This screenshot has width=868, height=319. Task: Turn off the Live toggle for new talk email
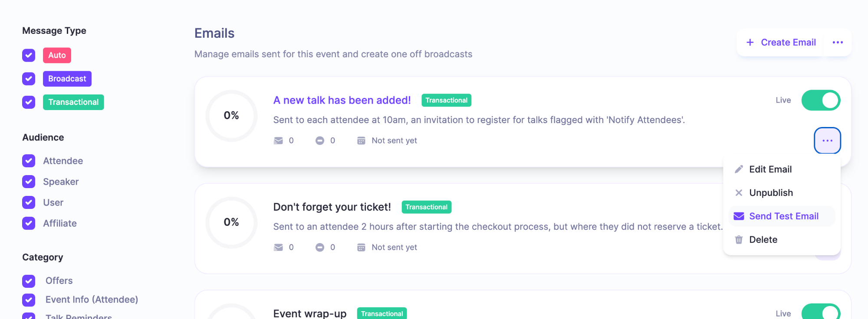click(x=820, y=100)
